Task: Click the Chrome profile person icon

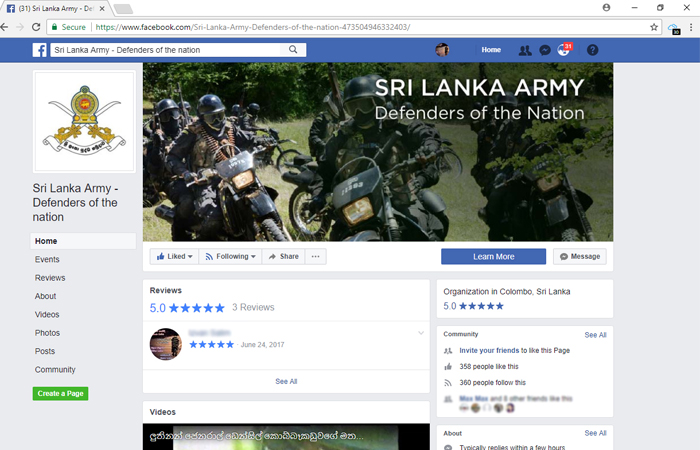Action: (606, 8)
